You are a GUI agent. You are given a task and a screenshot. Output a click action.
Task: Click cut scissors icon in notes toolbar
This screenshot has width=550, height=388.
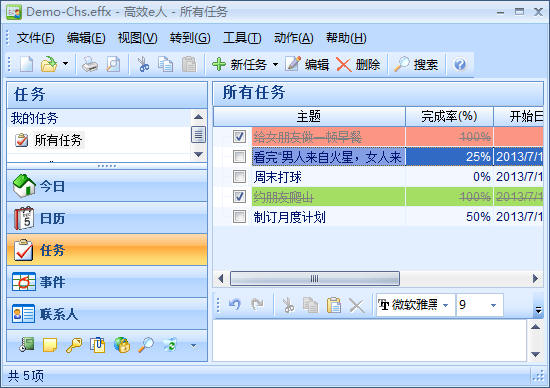pos(288,305)
